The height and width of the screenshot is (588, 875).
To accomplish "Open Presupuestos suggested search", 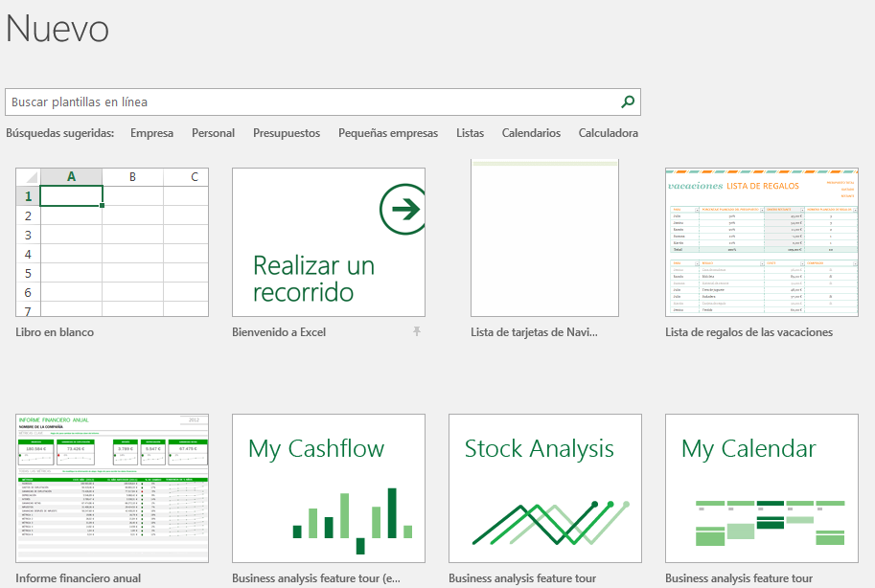I will [287, 133].
